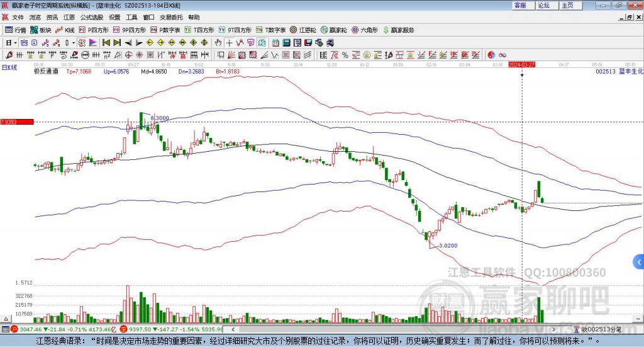This screenshot has height=347, width=644.
Task: Select the red pencil drawing tool
Action: (x=9, y=55)
